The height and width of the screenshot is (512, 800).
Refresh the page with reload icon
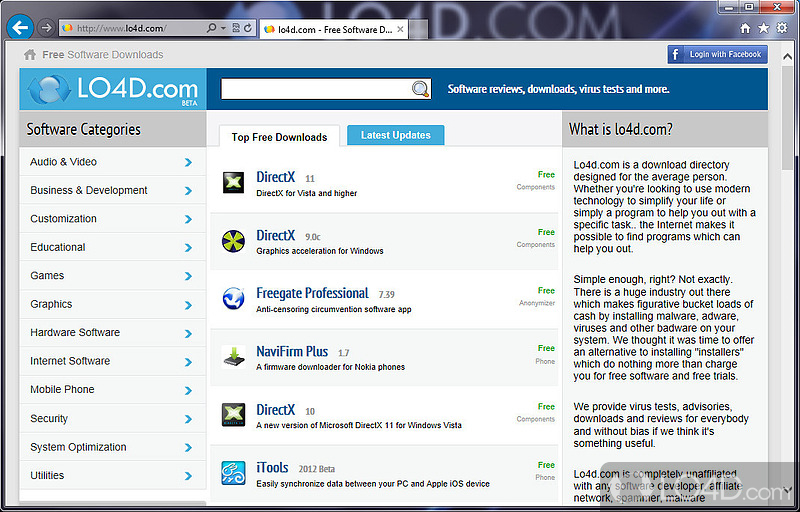[x=248, y=28]
